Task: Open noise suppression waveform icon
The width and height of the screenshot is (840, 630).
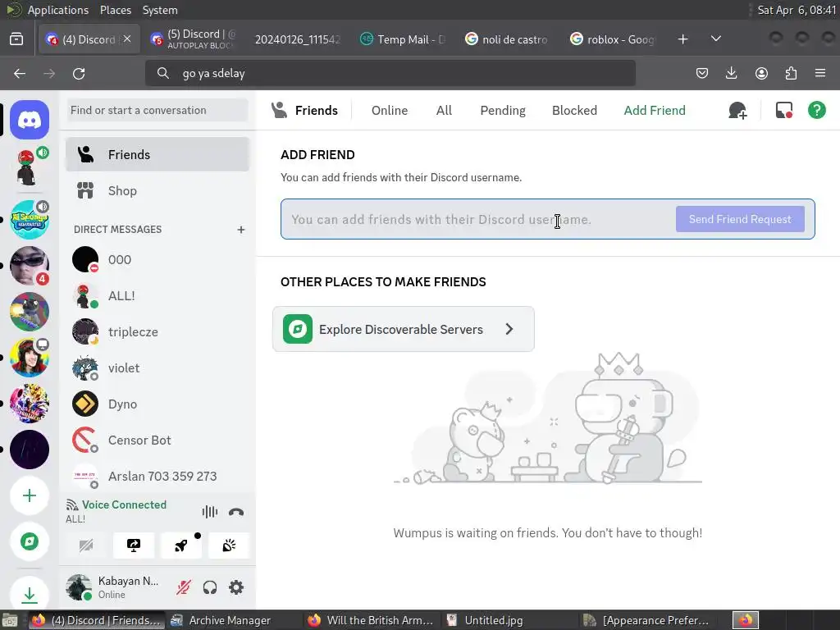Action: pos(209,512)
